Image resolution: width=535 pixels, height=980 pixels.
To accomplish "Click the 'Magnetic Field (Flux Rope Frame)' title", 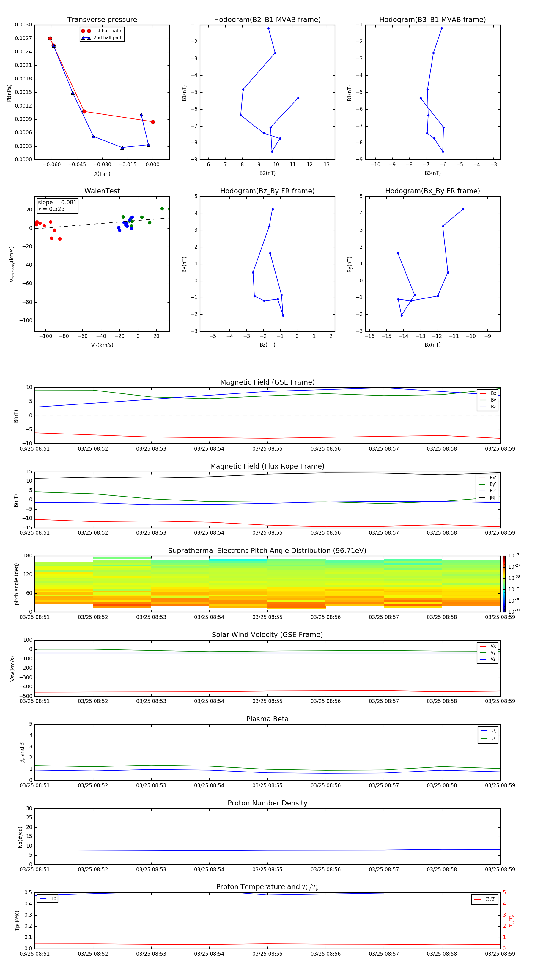I will [x=267, y=467].
